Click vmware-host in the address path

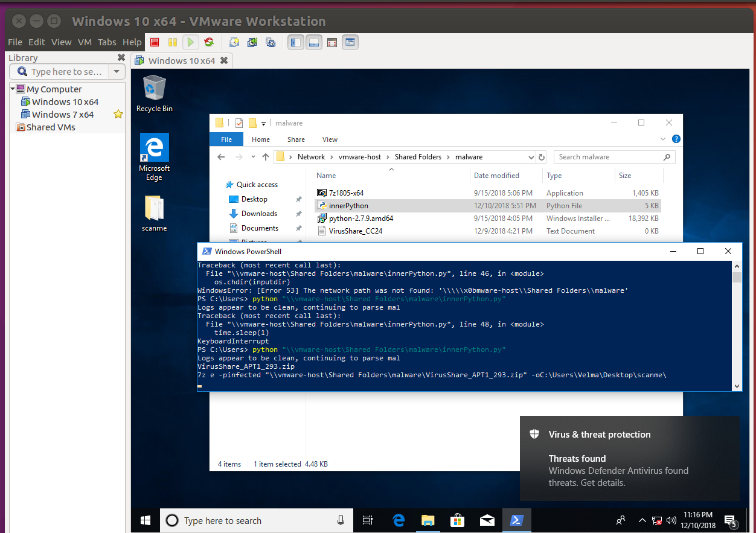click(360, 157)
